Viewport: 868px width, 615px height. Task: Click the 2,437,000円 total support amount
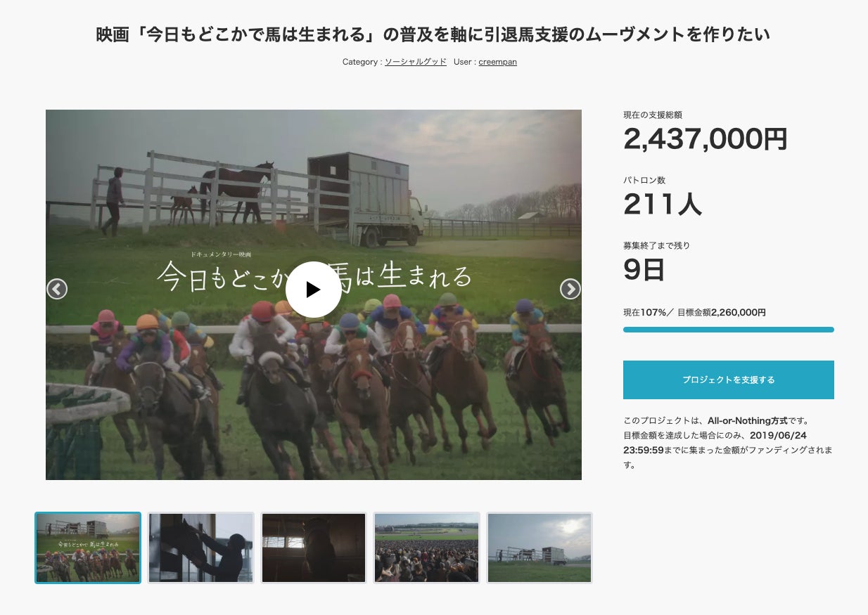tap(706, 139)
